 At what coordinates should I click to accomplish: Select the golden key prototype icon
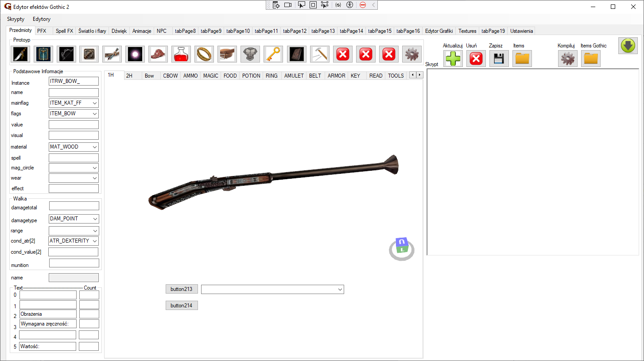pos(274,54)
